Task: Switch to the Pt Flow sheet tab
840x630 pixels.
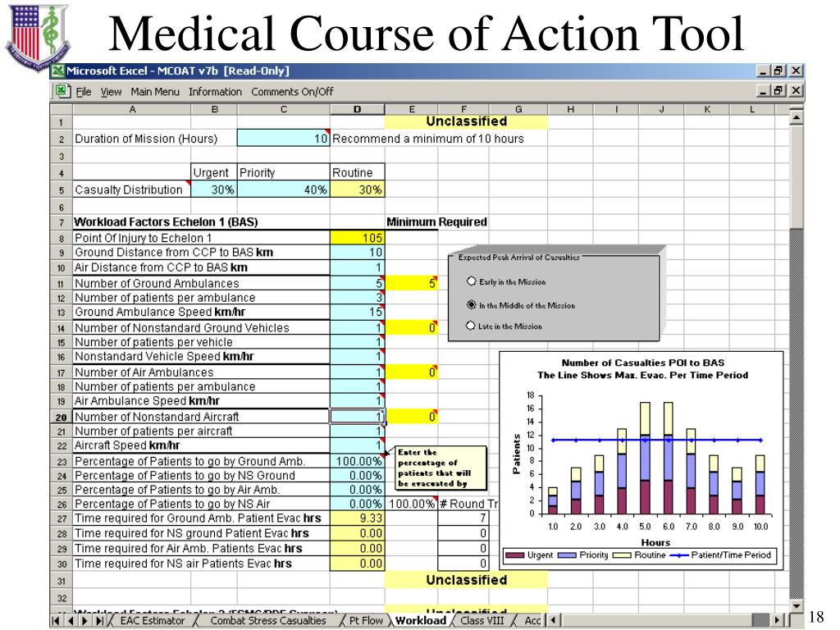Action: pyautogui.click(x=366, y=620)
